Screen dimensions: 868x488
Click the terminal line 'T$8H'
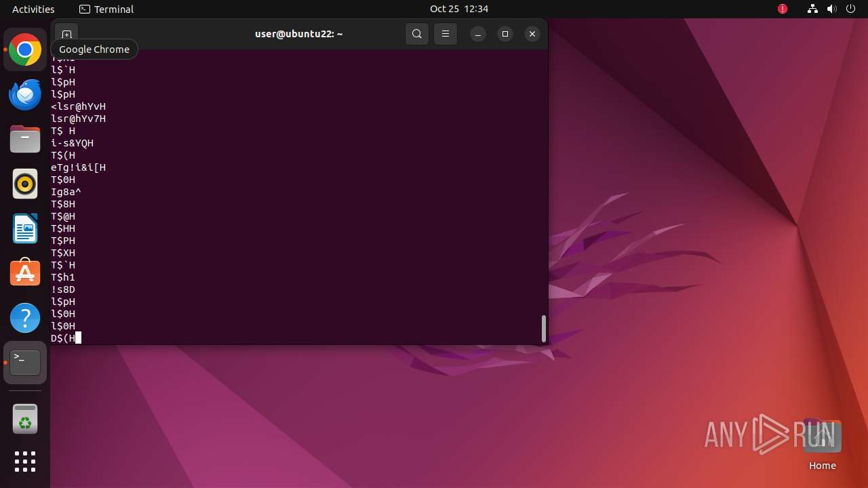click(63, 204)
